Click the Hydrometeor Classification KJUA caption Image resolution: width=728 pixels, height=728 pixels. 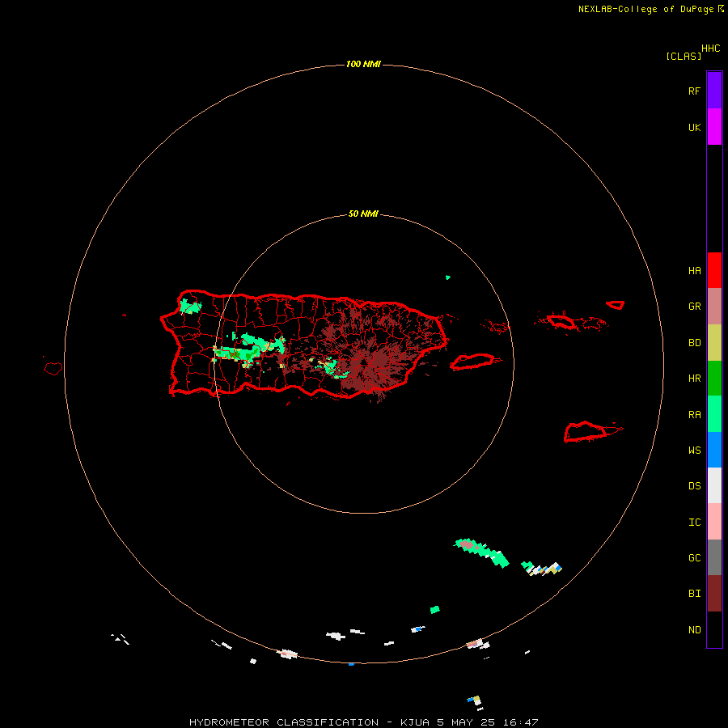[363, 722]
